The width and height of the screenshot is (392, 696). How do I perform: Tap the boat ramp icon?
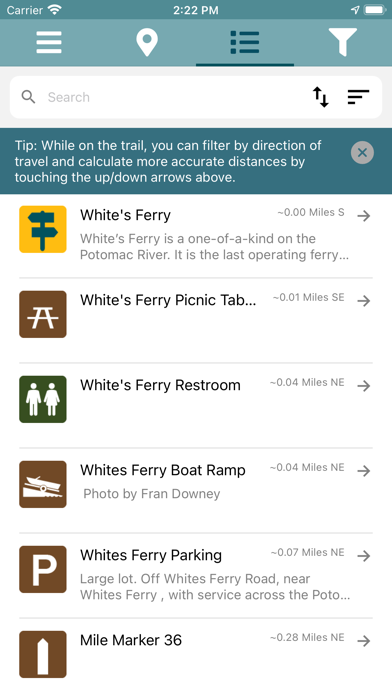43,484
